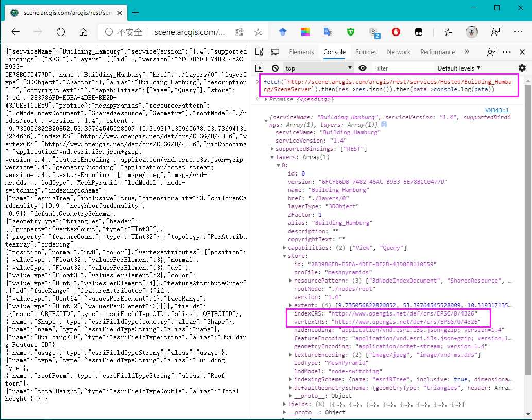Collapse the layers item 0 node
532x420 pixels.
point(278,165)
